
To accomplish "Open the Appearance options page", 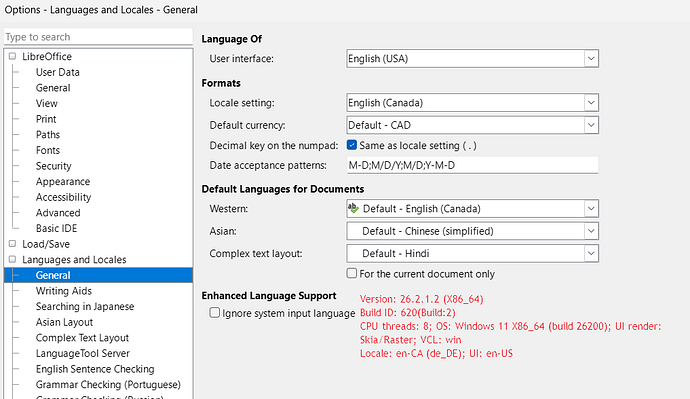I will click(63, 182).
